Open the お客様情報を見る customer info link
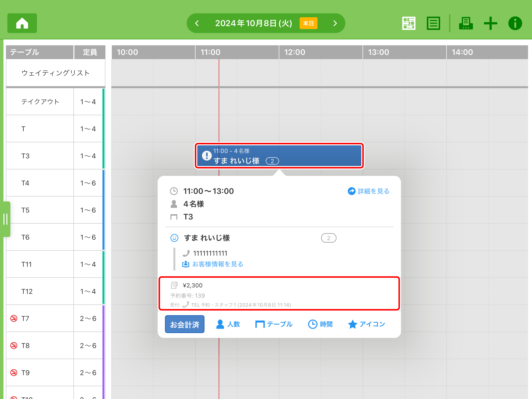532x399 pixels. click(213, 264)
